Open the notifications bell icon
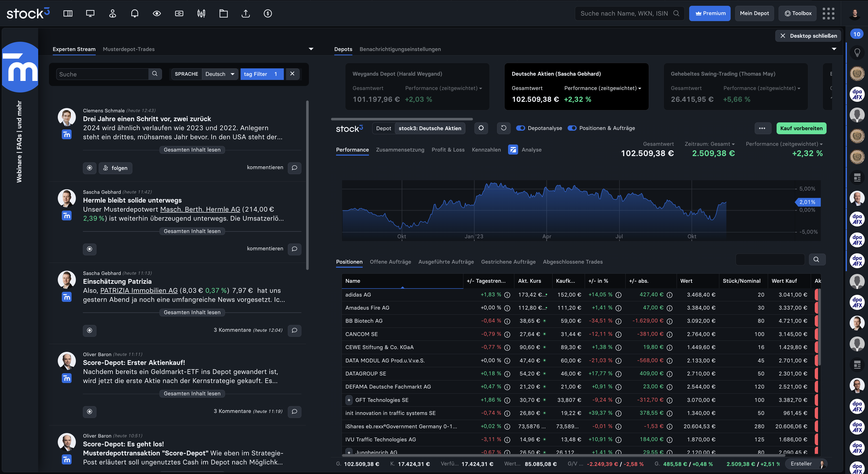Viewport: 868px width, 474px height. point(134,14)
